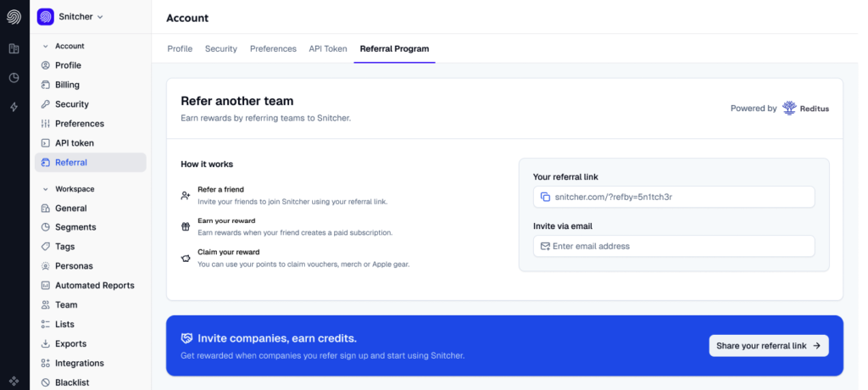Collapse the Account sidebar section
868x390 pixels.
pyautogui.click(x=46, y=46)
